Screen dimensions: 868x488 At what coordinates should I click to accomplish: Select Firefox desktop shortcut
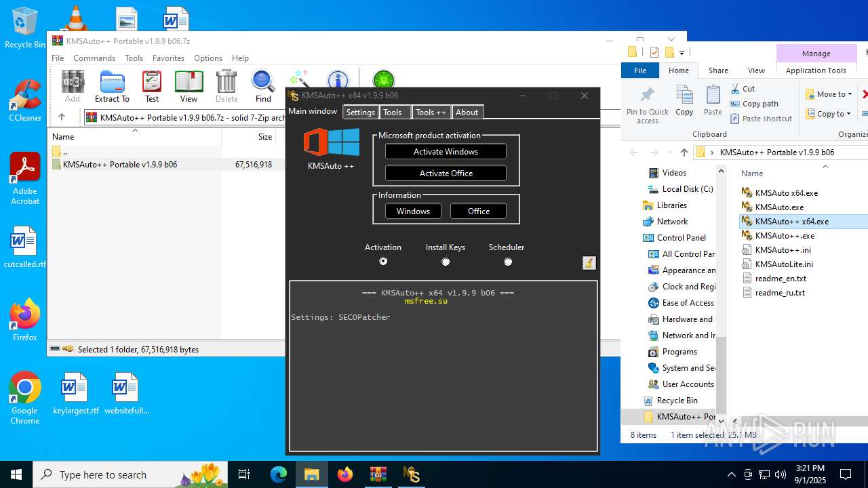pos(25,321)
